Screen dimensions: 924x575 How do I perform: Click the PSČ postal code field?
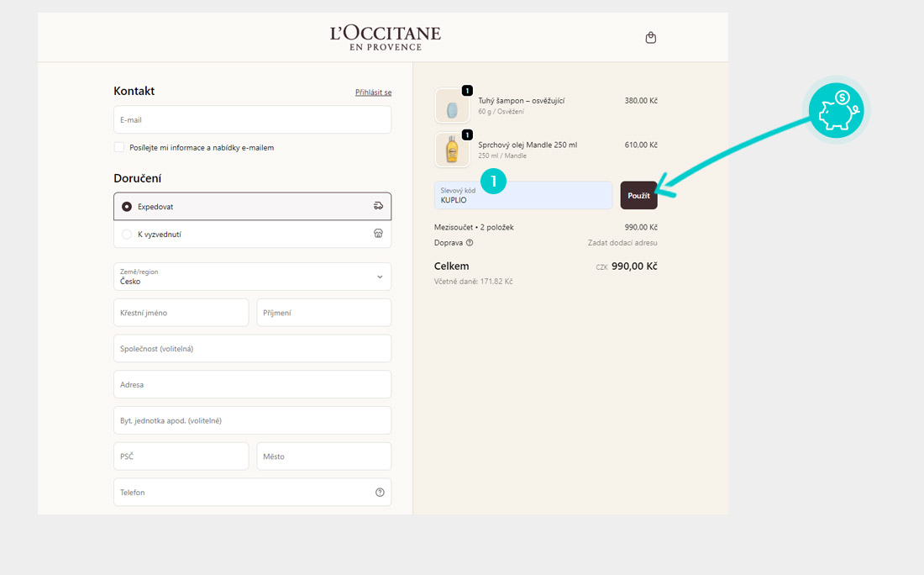point(181,456)
